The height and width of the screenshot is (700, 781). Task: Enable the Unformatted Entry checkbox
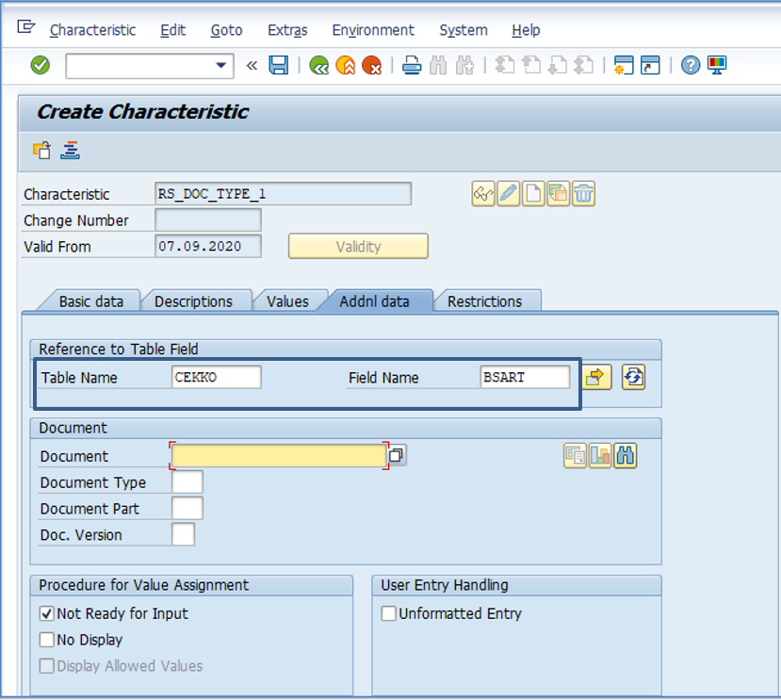click(x=388, y=613)
